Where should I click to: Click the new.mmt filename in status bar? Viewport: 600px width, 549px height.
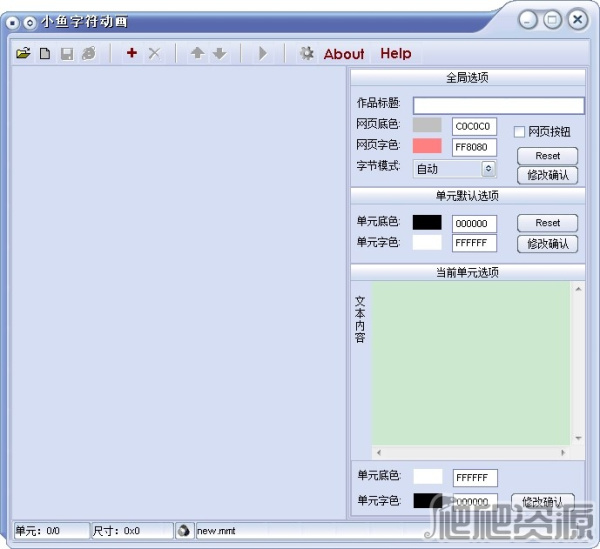click(216, 531)
